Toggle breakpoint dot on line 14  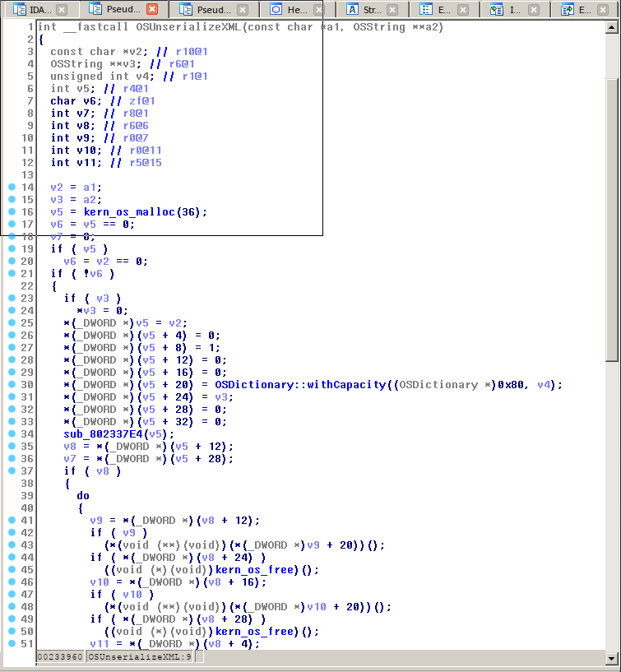(x=12, y=187)
